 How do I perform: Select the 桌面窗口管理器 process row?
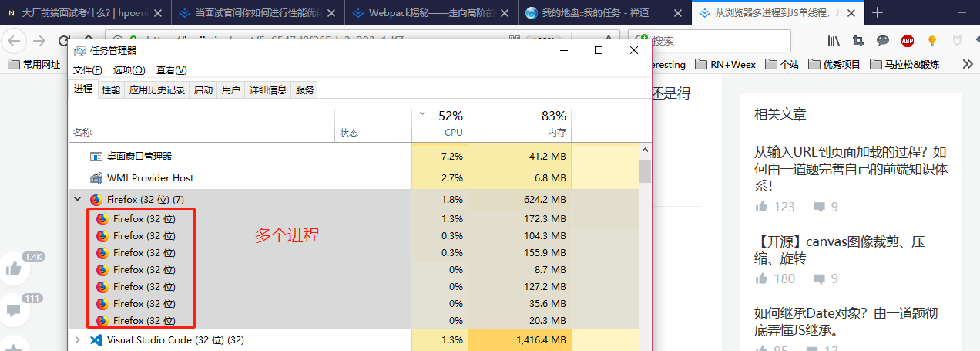pos(354,157)
